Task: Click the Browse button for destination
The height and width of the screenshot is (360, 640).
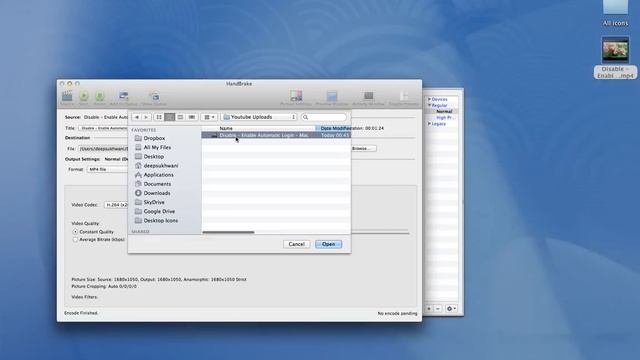Action: 362,149
